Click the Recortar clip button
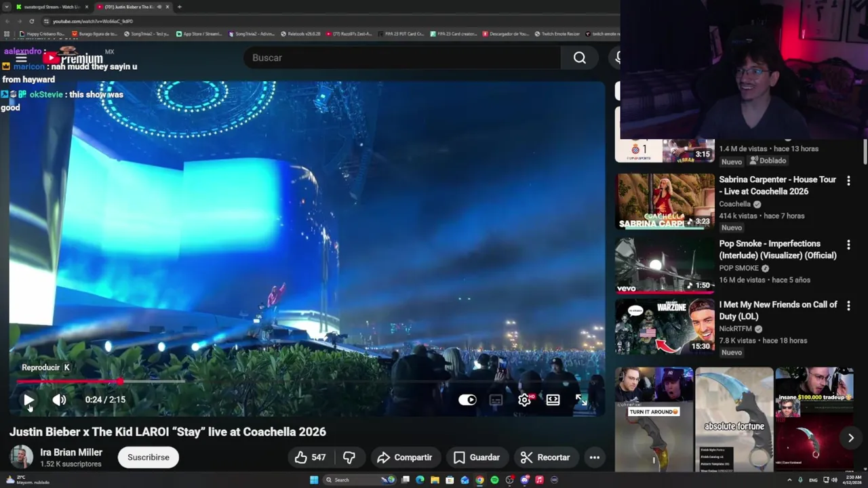The height and width of the screenshot is (488, 868). pyautogui.click(x=545, y=457)
